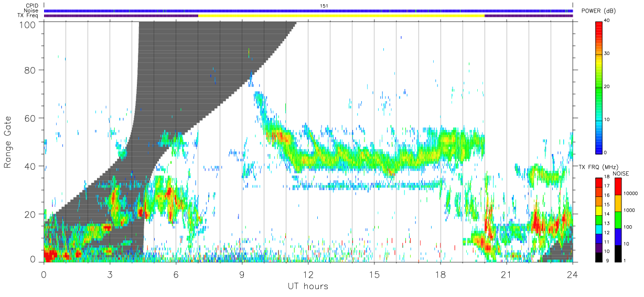Click the TX Freq row label
644x297 pixels.
coord(28,16)
